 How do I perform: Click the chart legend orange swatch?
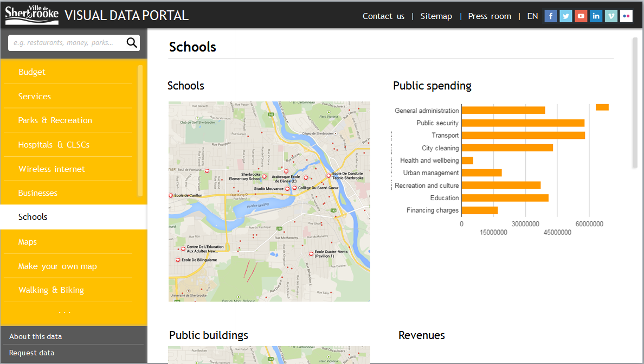[x=602, y=107]
